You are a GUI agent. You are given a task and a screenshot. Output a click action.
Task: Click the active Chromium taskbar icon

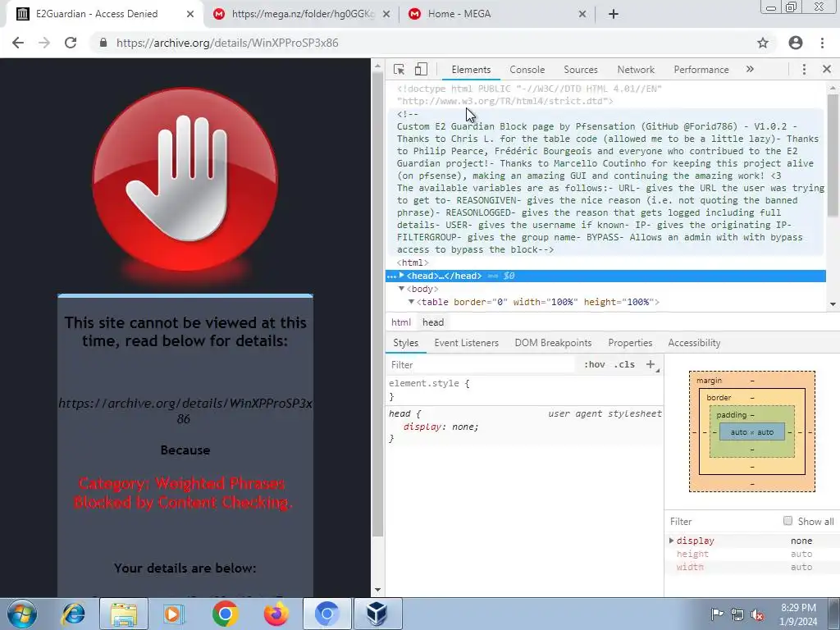326,614
